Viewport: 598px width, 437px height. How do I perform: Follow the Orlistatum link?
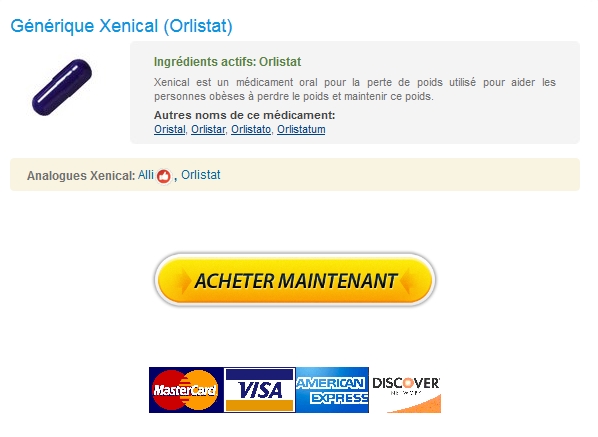(x=301, y=130)
